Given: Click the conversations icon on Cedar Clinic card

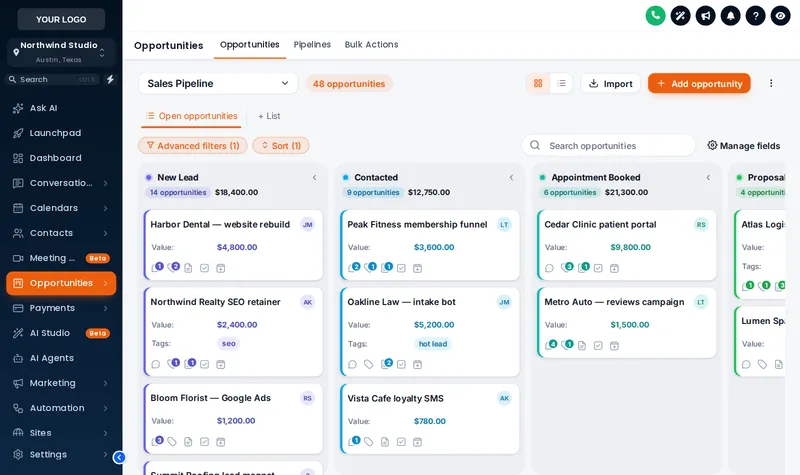Looking at the screenshot, I should 549,268.
